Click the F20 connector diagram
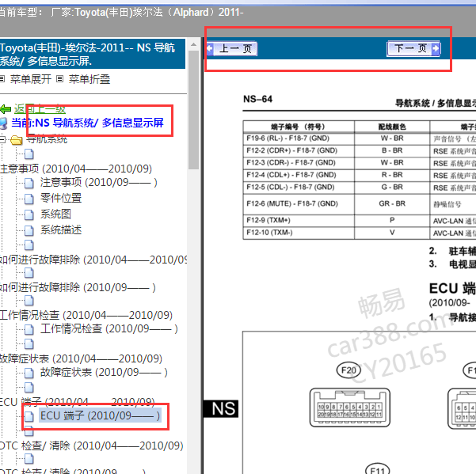Image resolution: width=476 pixels, height=474 pixels. click(350, 408)
